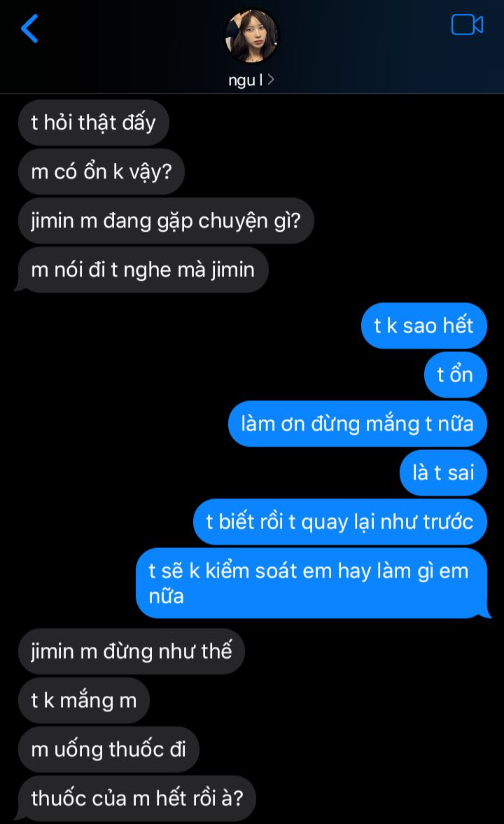504x824 pixels.
Task: Expand contact details chevron beside 'ngu l'
Action: (x=271, y=79)
